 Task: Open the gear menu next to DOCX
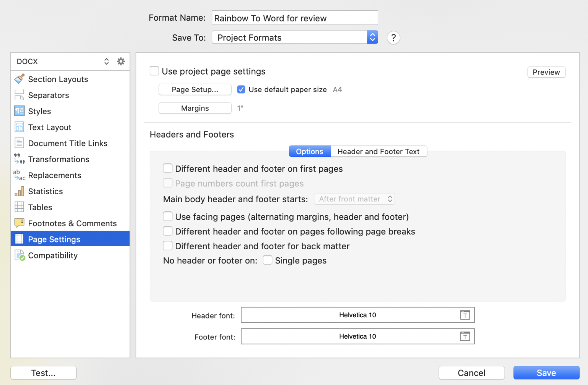(x=121, y=61)
